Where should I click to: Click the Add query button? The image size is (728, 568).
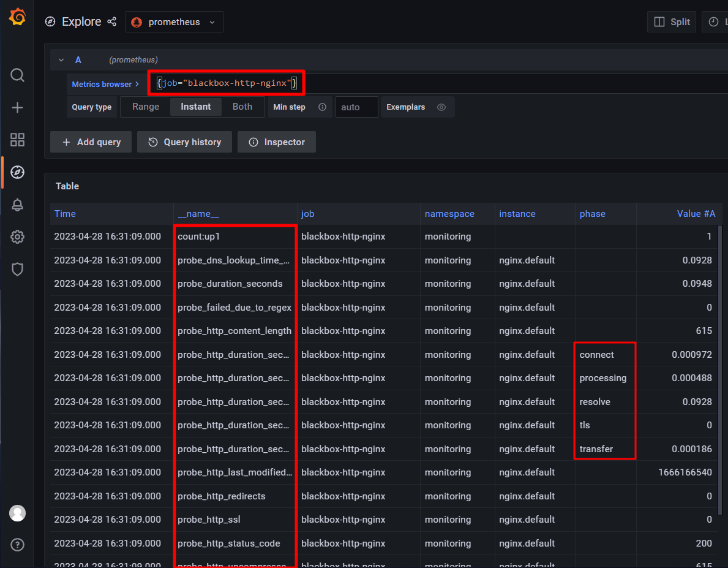91,142
